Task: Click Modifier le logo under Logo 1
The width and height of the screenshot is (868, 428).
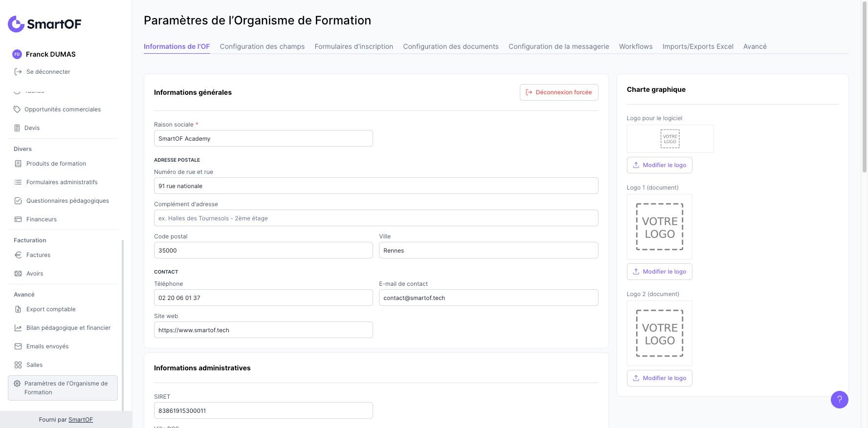Action: click(659, 272)
